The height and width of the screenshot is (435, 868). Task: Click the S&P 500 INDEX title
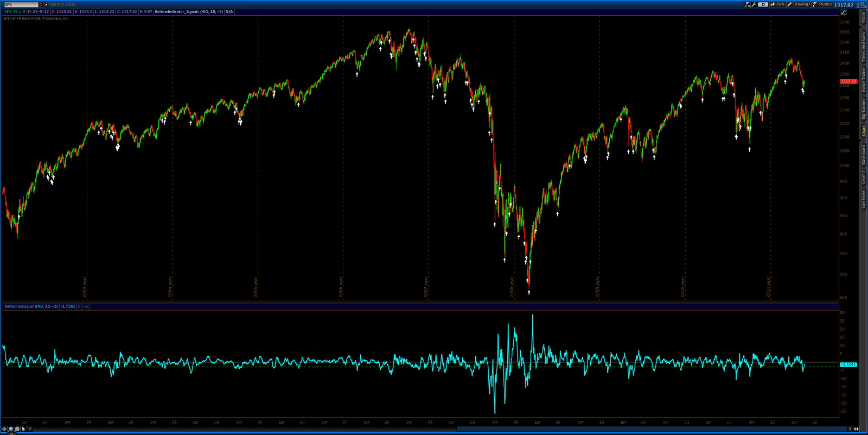pyautogui.click(x=62, y=5)
